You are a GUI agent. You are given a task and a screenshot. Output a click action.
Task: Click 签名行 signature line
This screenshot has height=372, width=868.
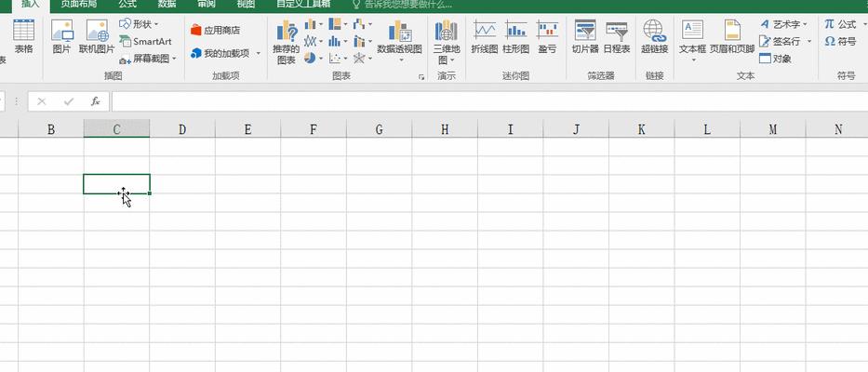780,42
